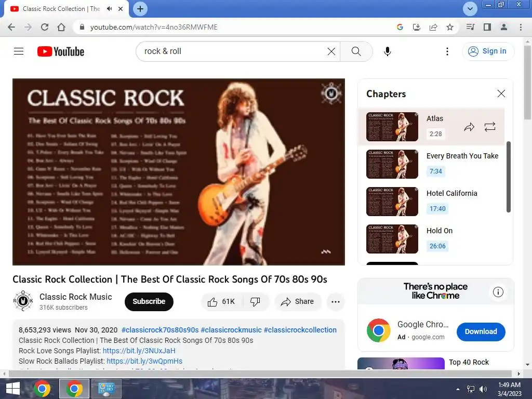Select Hold On chapter thumbnail
The height and width of the screenshot is (399, 532).
[392, 239]
